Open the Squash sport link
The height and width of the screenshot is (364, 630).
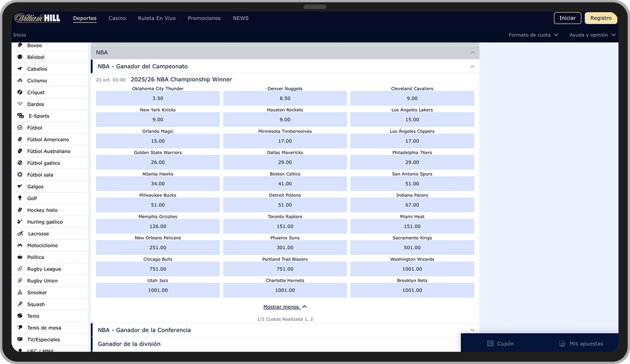(x=36, y=304)
